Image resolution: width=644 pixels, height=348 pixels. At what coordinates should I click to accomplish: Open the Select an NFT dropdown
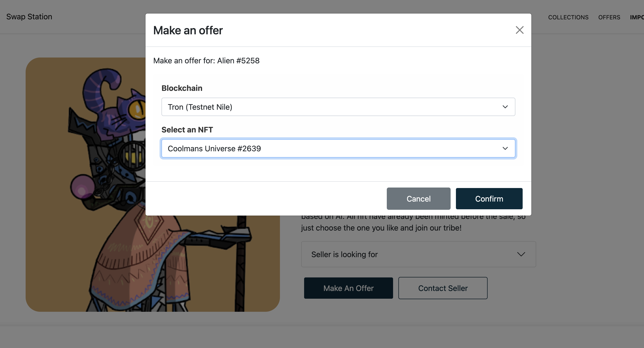click(x=338, y=148)
